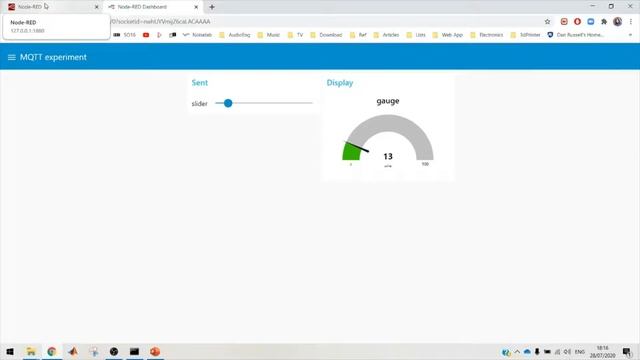This screenshot has height=360, width=640.
Task: Click the gauge dial in the Display panel
Action: [388, 138]
